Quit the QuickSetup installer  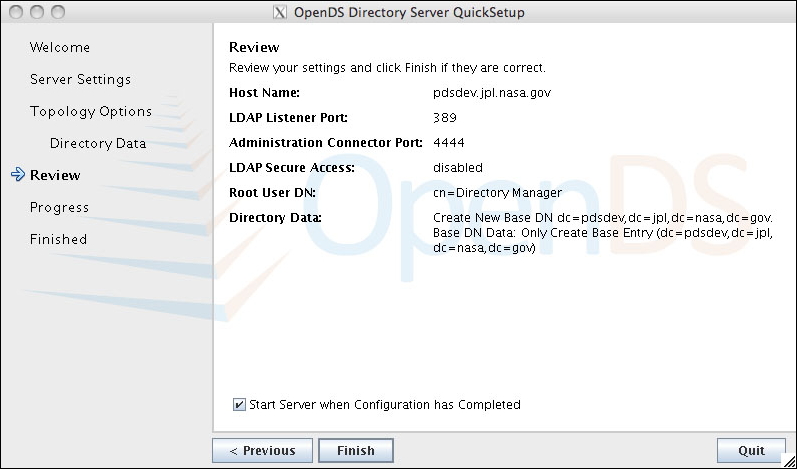(751, 450)
